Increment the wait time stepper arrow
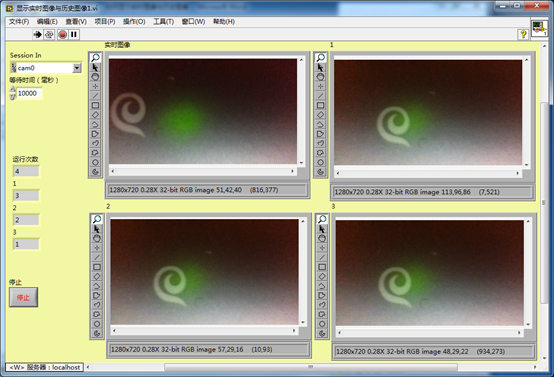This screenshot has height=377, width=554. pos(13,89)
